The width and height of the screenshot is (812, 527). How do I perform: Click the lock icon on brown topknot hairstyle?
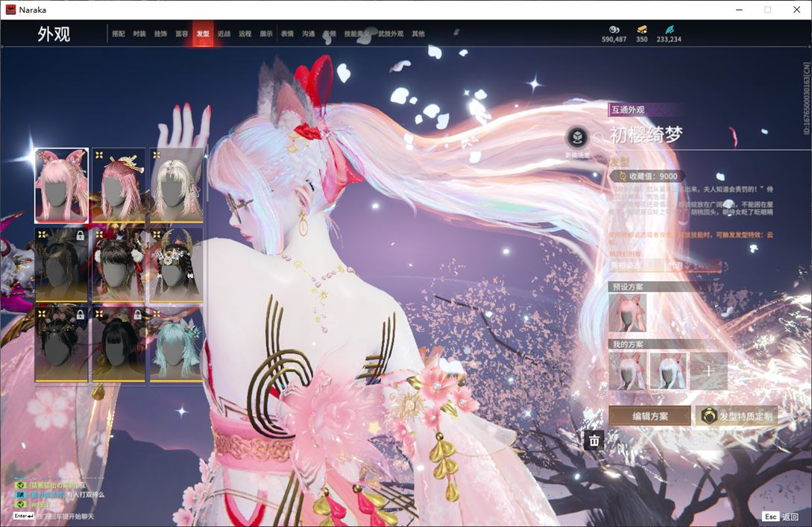[81, 236]
